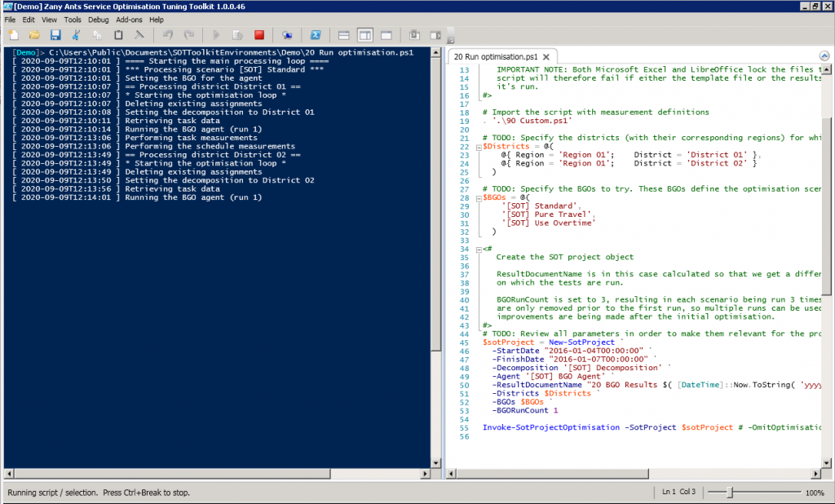The image size is (835, 504).
Task: Show the command window icon
Action: [414, 35]
